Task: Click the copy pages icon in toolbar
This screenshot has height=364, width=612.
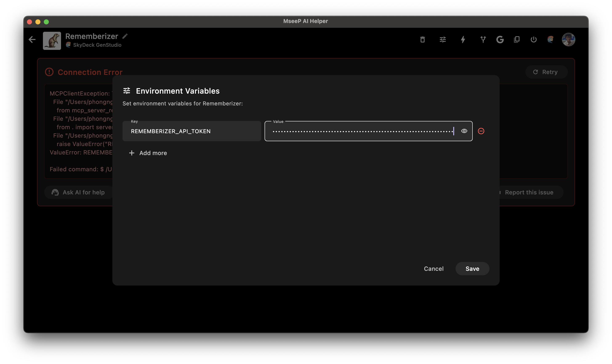Action: click(x=517, y=40)
